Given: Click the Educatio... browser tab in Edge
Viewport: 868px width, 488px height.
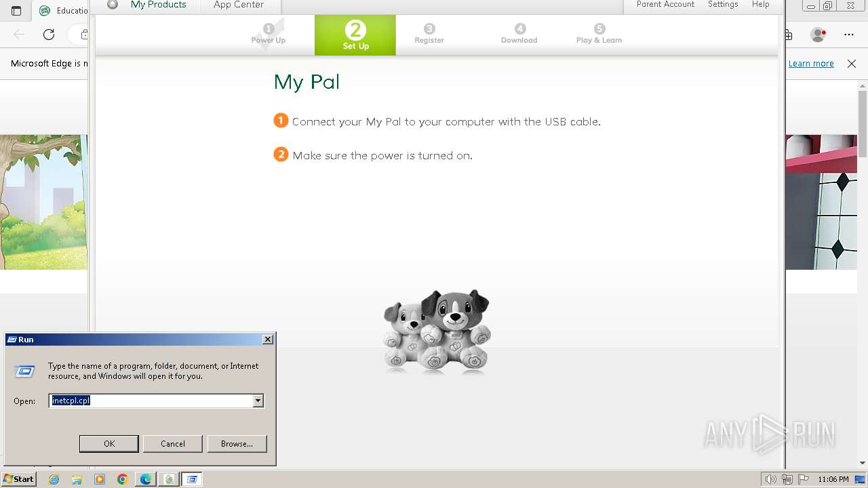Looking at the screenshot, I should [62, 11].
